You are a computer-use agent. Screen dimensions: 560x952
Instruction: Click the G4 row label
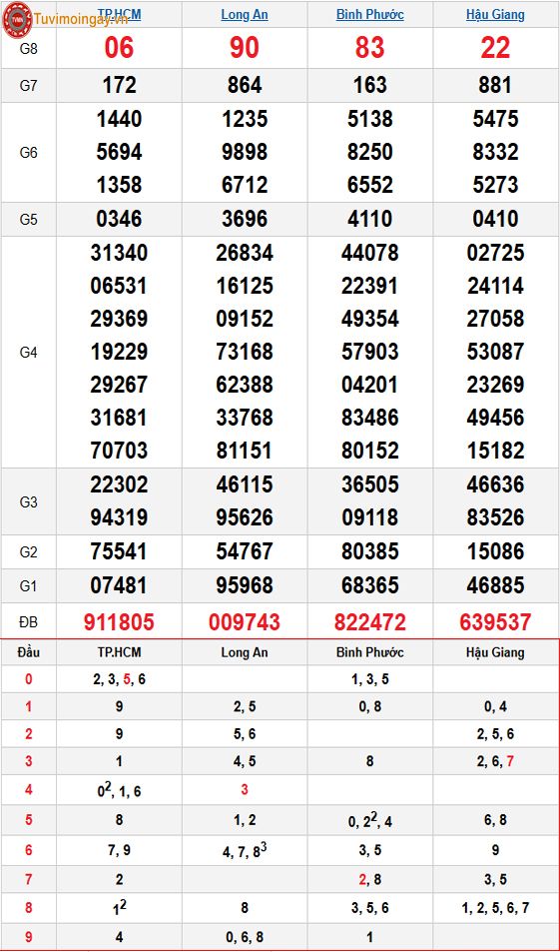29,353
